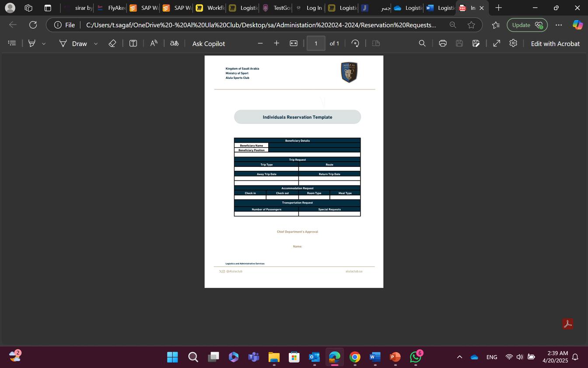Switch to the Workflow tab
The image size is (588, 368).
[x=210, y=8]
